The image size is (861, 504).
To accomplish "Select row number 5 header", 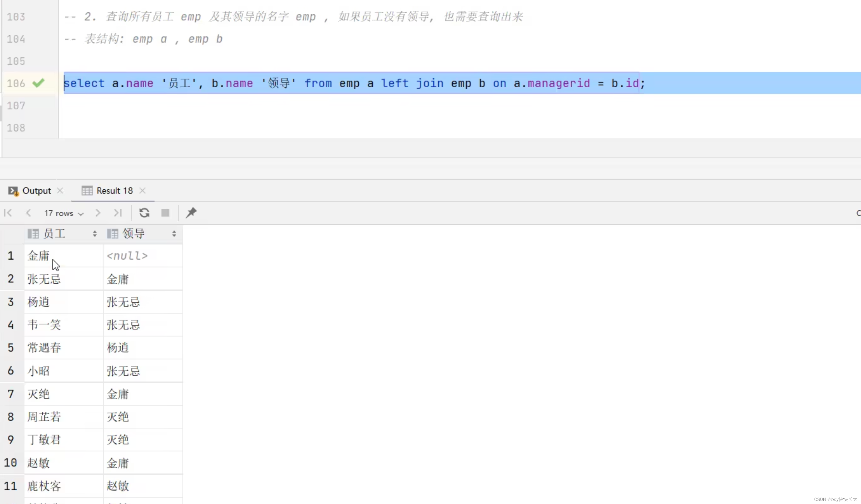I will coord(11,347).
